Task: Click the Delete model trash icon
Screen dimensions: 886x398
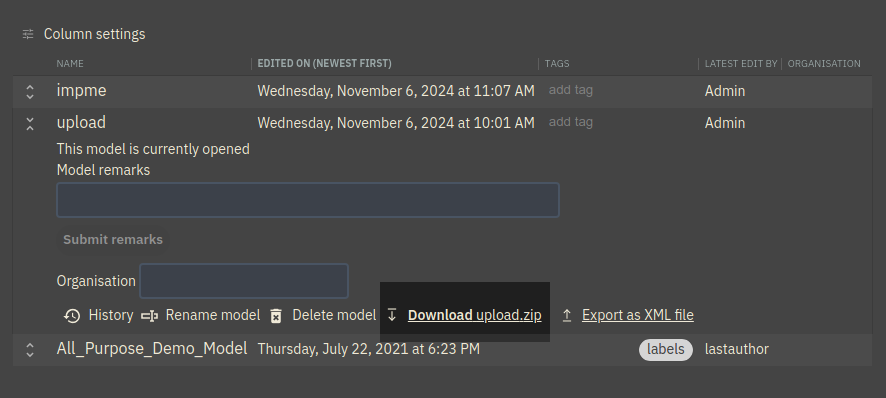Action: (276, 316)
